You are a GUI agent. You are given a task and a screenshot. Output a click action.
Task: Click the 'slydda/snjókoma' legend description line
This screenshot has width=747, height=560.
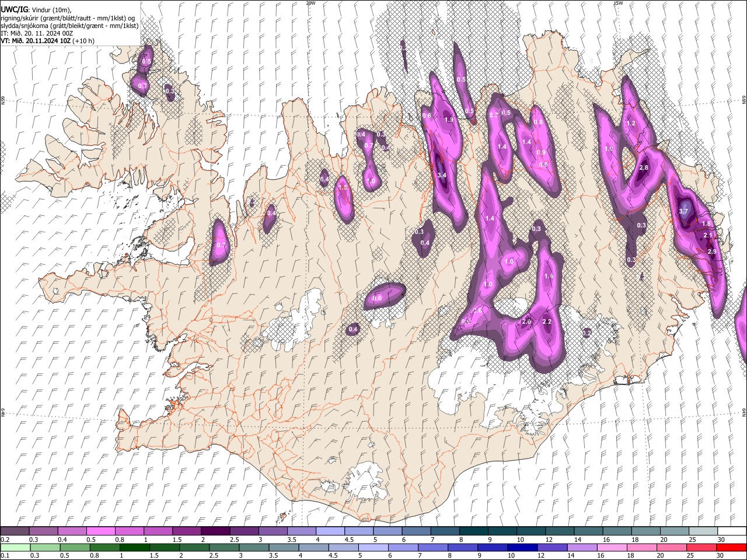coord(69,26)
